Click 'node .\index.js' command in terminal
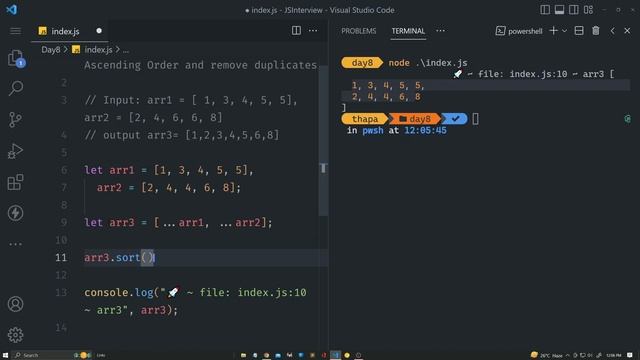 pyautogui.click(x=428, y=63)
